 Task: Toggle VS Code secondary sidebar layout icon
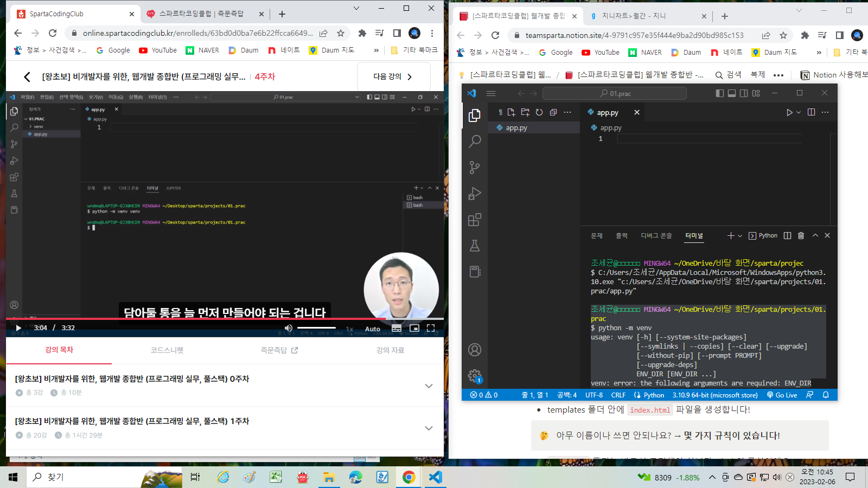744,93
